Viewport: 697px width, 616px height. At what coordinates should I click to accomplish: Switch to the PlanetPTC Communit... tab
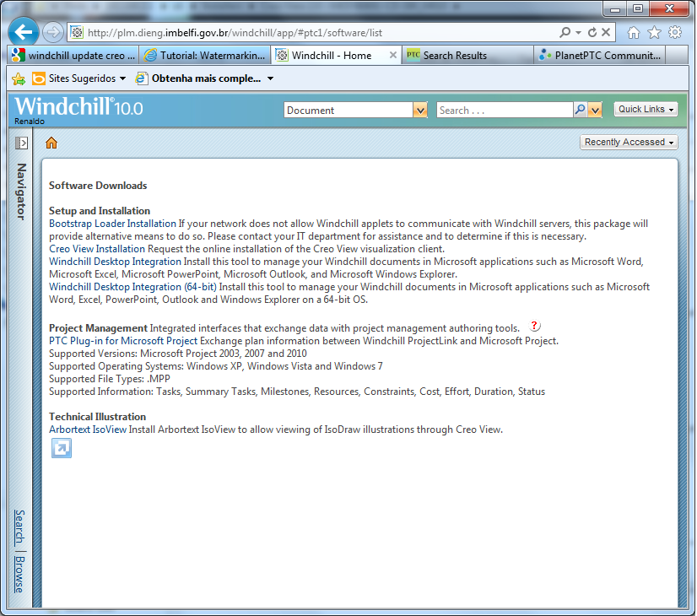click(x=600, y=55)
